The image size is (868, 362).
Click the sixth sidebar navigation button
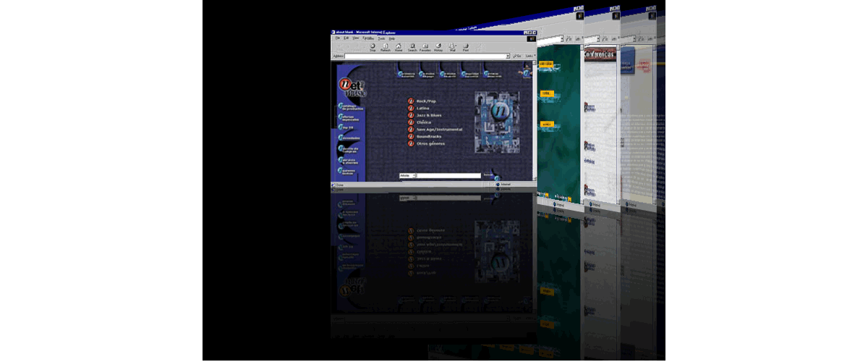[x=348, y=161]
